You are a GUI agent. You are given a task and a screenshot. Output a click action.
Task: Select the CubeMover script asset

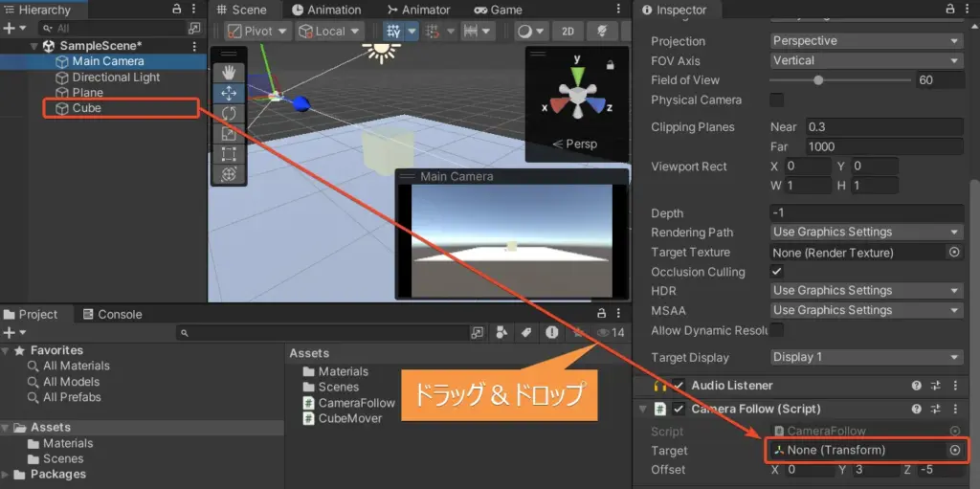point(343,418)
